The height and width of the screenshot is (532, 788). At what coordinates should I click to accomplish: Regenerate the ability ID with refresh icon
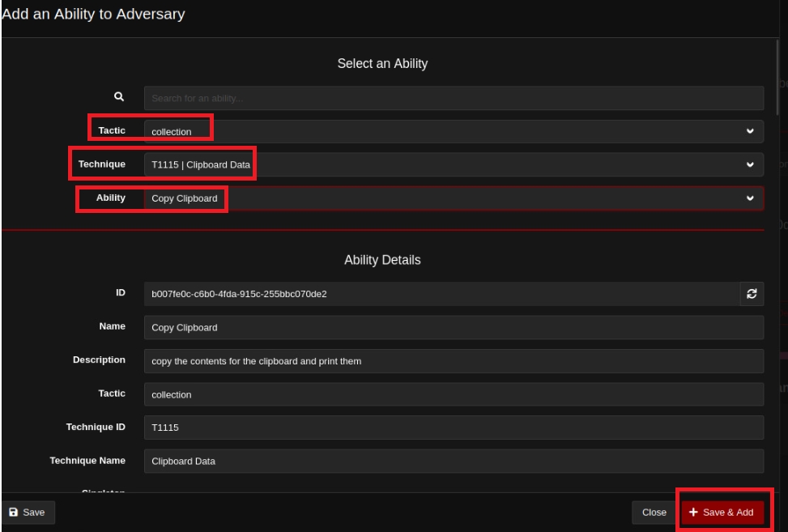[752, 294]
